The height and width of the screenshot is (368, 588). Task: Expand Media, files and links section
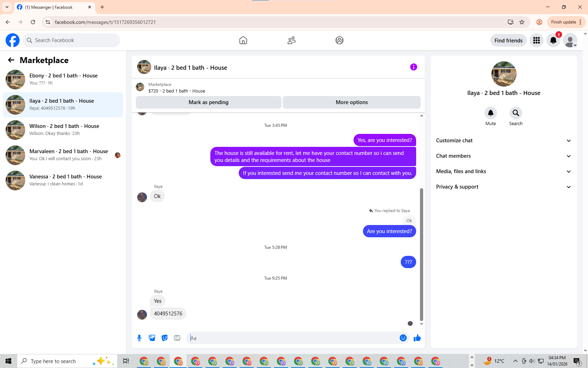504,171
